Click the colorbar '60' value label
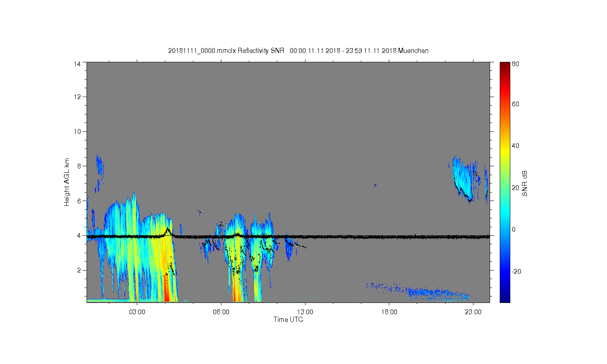607x364 pixels. click(515, 104)
